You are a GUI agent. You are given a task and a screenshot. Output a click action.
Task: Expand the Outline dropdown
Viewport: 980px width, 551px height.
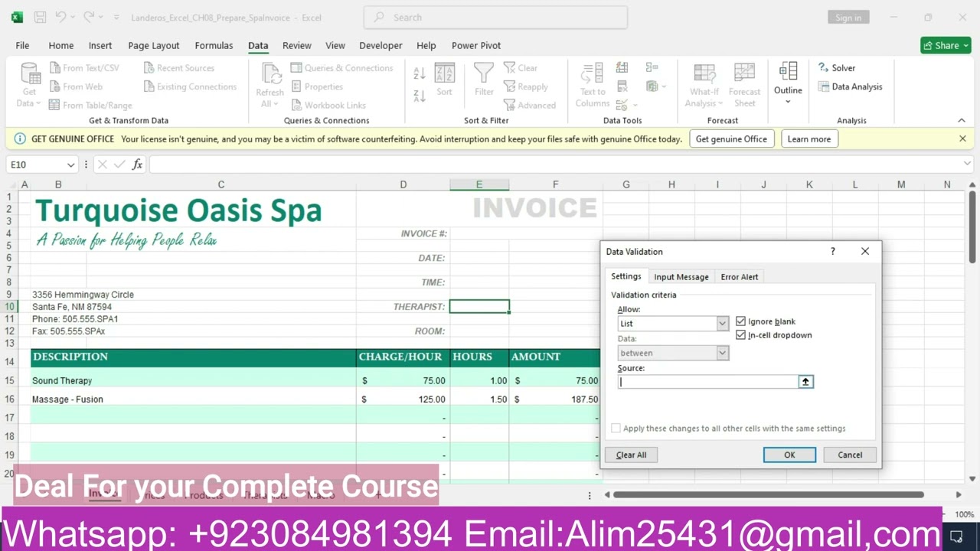(x=788, y=102)
